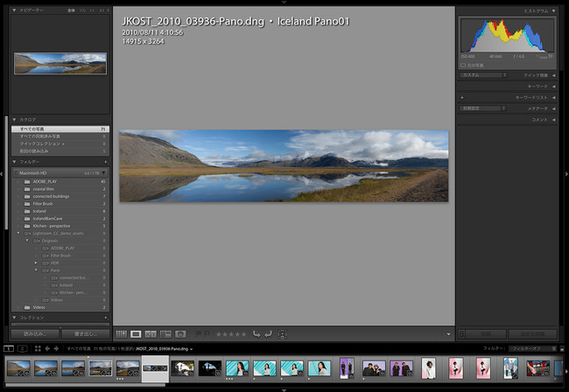Open the IcelandBarnCave folder
The image size is (569, 392).
point(60,219)
